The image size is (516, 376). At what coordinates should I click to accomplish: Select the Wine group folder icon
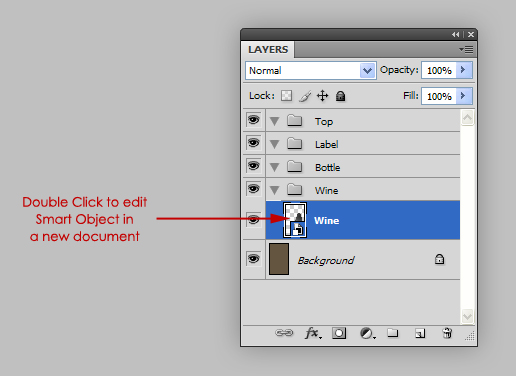[x=295, y=190]
